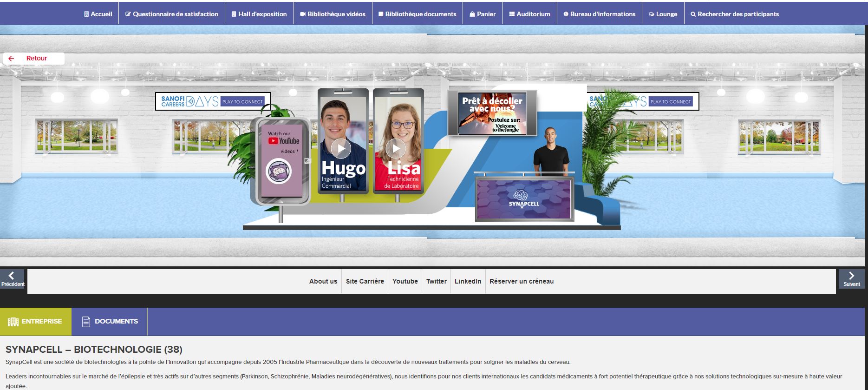868x390 pixels.
Task: Click the YouTube logo on kiosk
Action: (x=283, y=141)
